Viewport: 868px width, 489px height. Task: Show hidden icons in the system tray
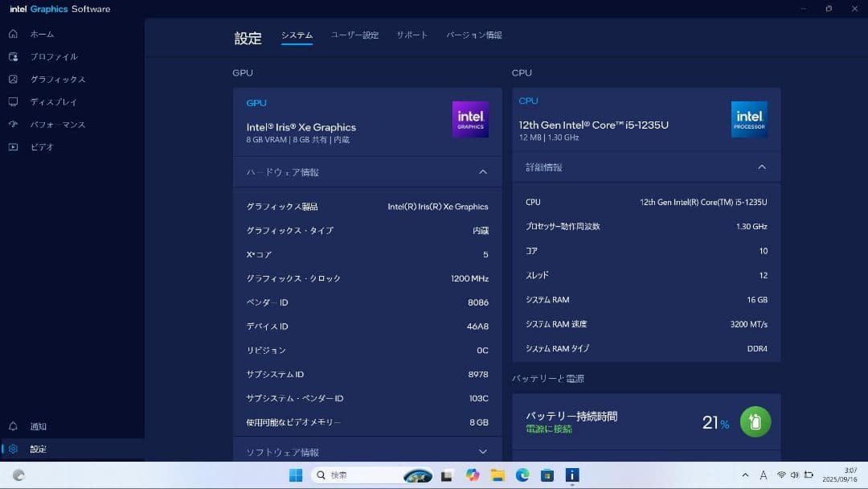tap(745, 475)
